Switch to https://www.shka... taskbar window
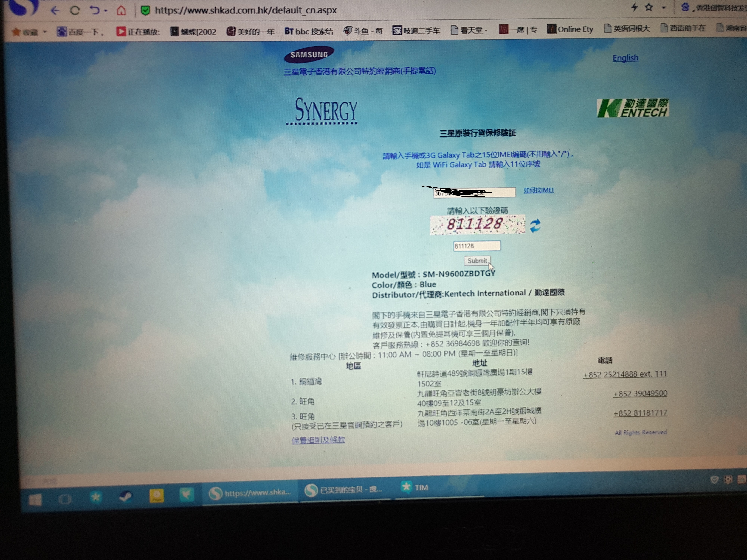747x560 pixels. click(250, 493)
